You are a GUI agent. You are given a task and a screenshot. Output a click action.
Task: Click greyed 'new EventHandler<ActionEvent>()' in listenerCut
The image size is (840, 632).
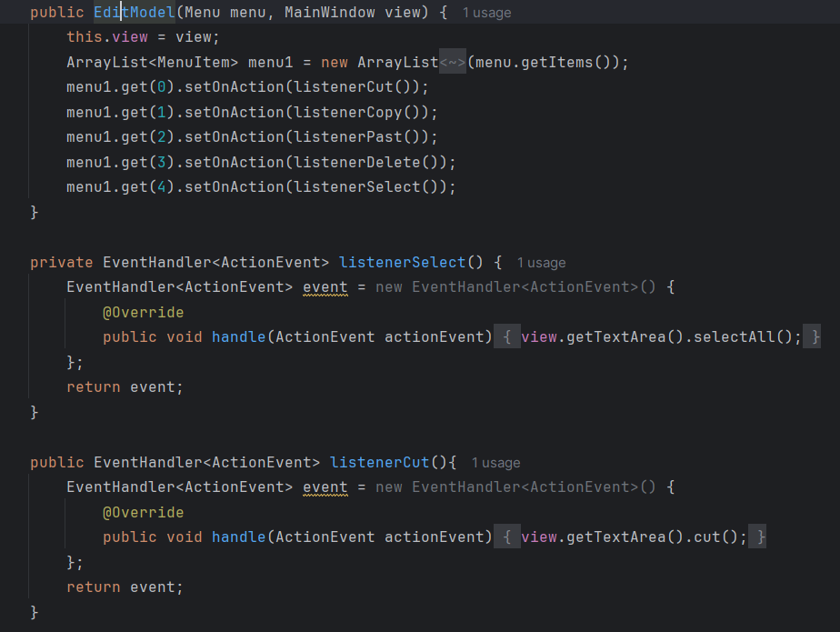pos(515,487)
